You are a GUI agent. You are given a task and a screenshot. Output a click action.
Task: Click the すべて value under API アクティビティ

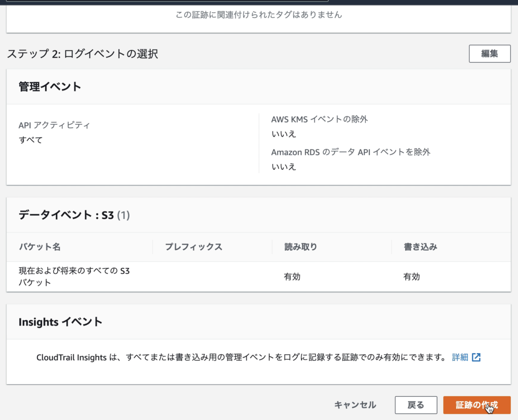[31, 139]
